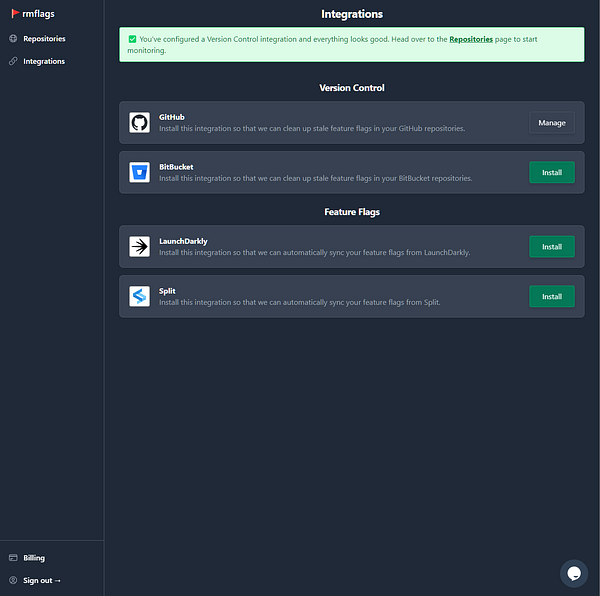Screen dimensions: 600x596
Task: Open Repositories from the sidebar
Action: coord(44,39)
